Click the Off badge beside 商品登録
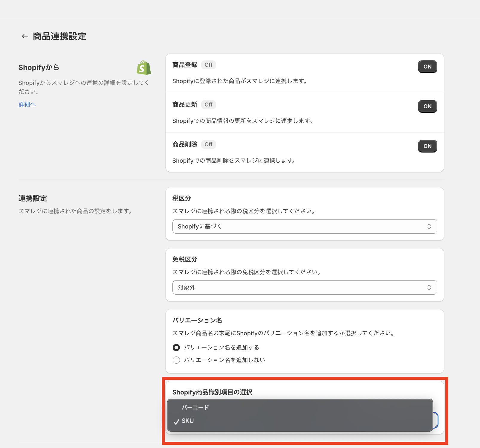This screenshot has width=480, height=448. click(x=209, y=65)
